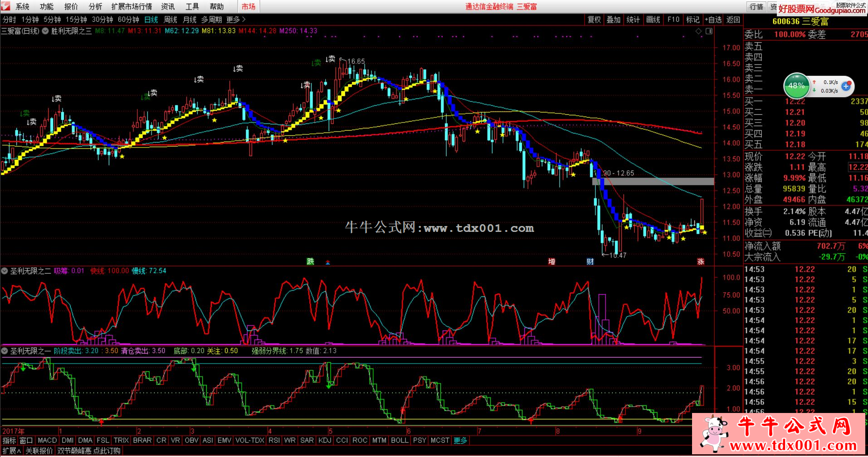
Task: Expand indicator menu for 圣利无限之一
Action: [5, 351]
